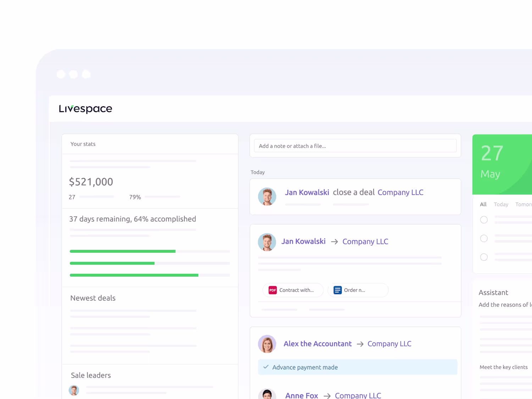Focus the "Add a note or attach a file..." field
532x399 pixels.
pos(355,146)
